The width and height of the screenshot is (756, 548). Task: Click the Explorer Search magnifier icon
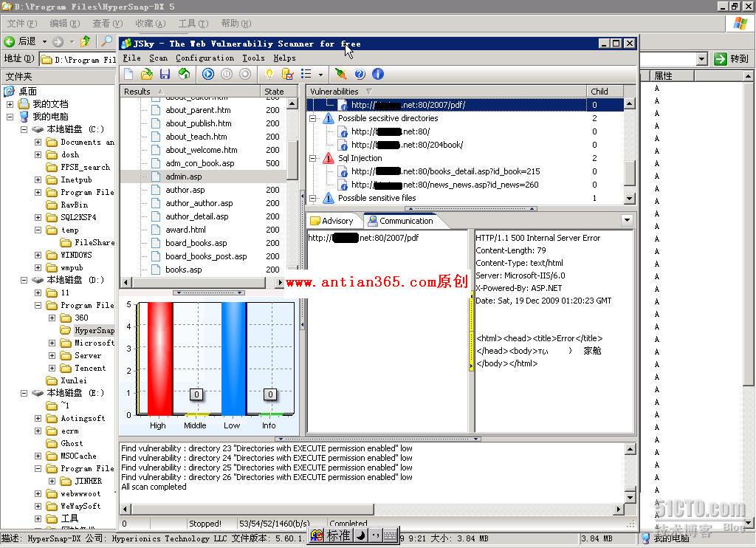tap(106, 41)
